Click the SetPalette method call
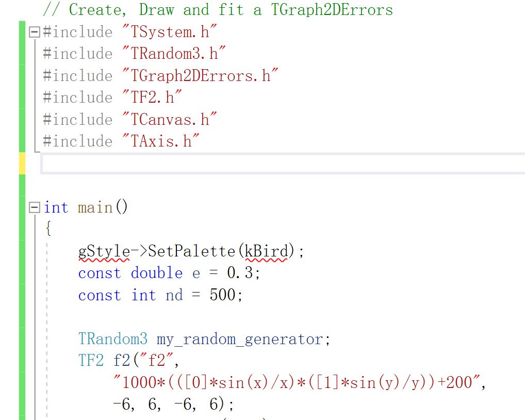 (191, 251)
